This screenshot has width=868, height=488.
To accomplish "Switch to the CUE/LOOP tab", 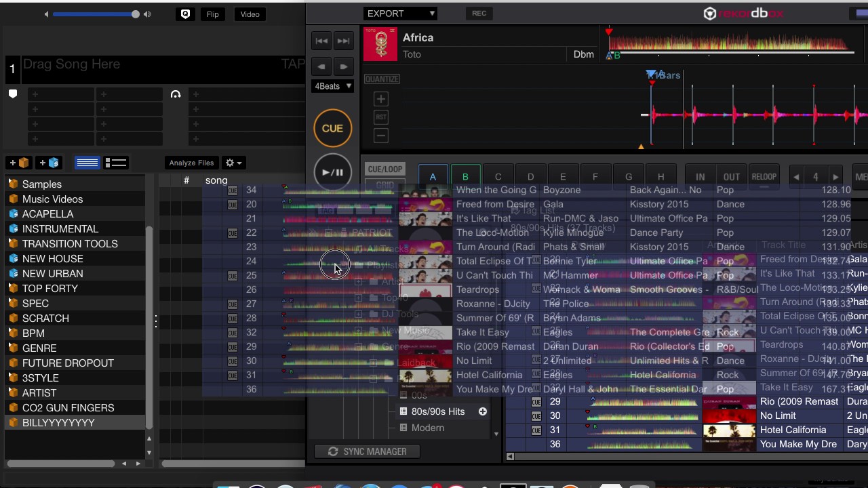I will click(x=384, y=169).
